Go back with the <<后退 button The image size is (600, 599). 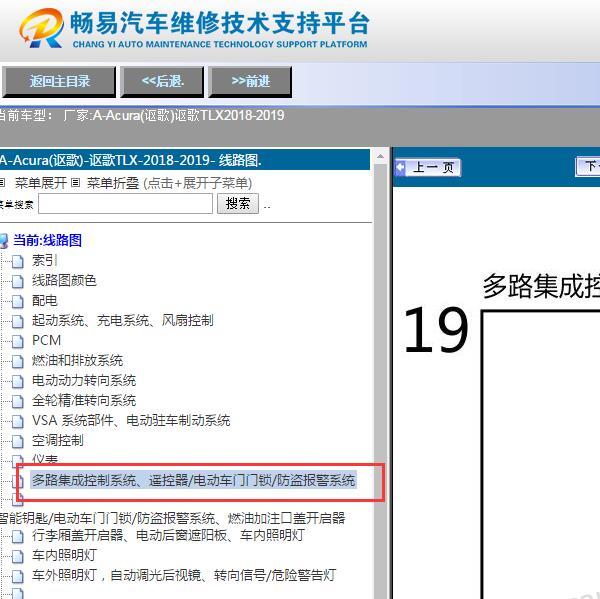pos(162,82)
